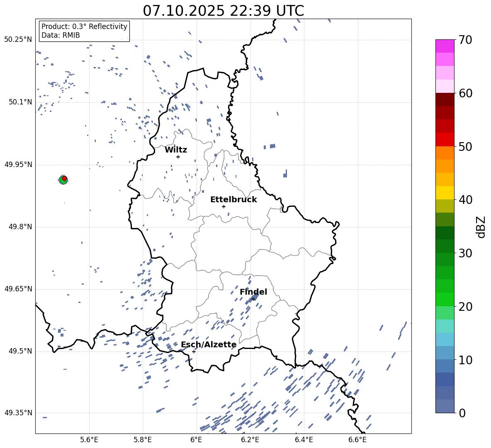Click longitude label 6°E
The image size is (491, 448).
(196, 440)
